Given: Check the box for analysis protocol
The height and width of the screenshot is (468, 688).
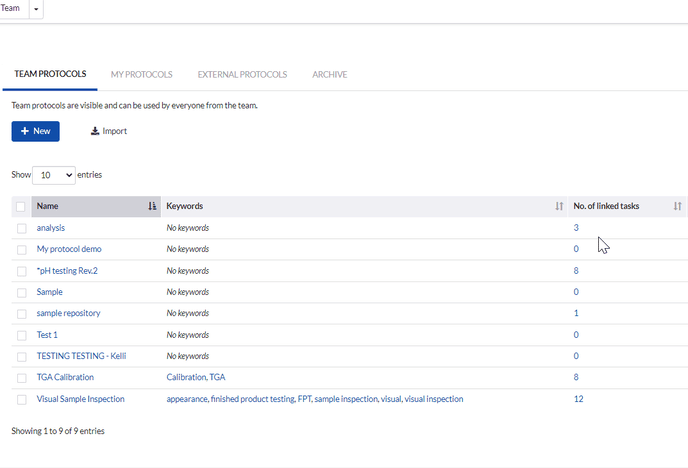Looking at the screenshot, I should pyautogui.click(x=22, y=229).
